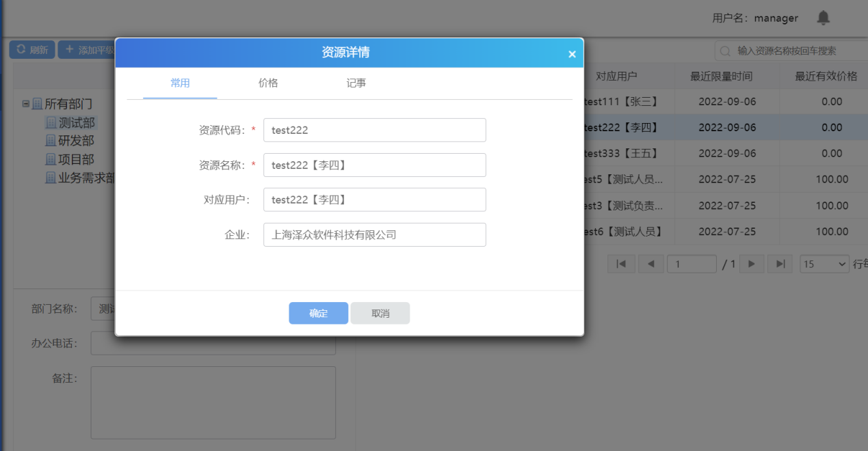The image size is (868, 451).
Task: Jump to last page of table
Action: 780,264
